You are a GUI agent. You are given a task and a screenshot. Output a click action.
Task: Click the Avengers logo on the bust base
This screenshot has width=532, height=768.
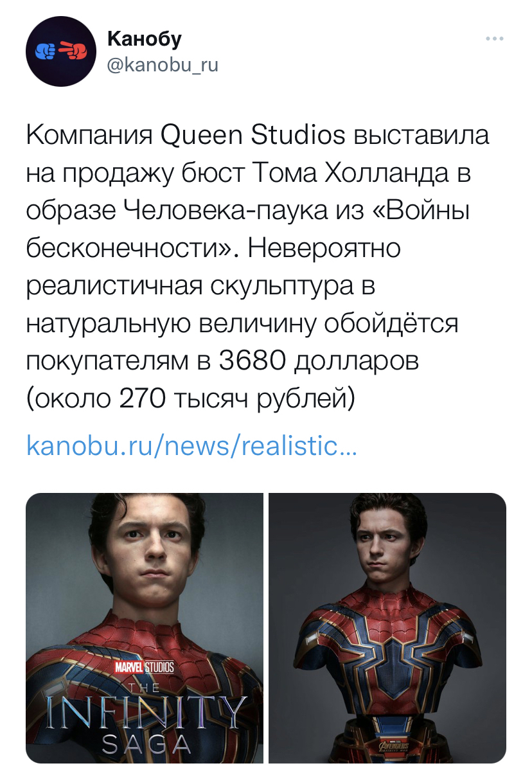(x=393, y=746)
